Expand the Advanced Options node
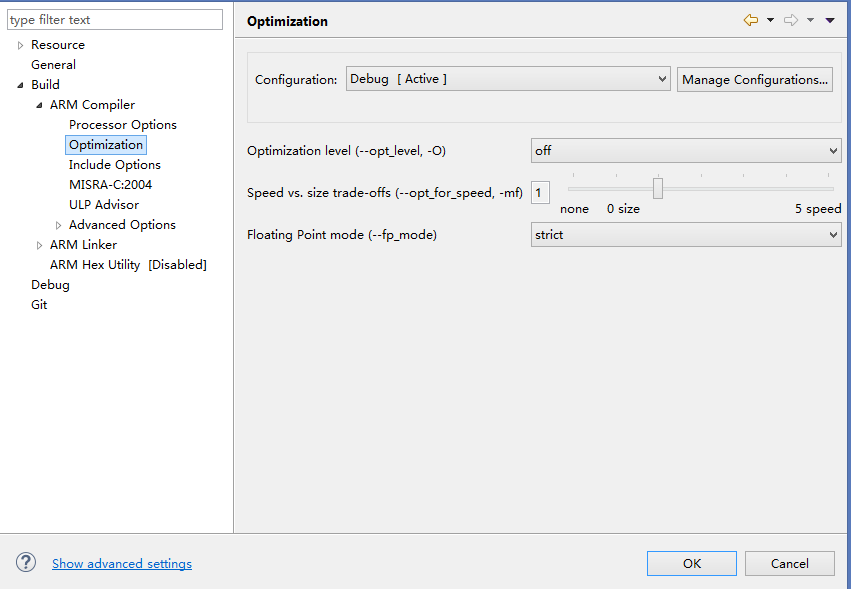The height and width of the screenshot is (589, 851). tap(58, 225)
